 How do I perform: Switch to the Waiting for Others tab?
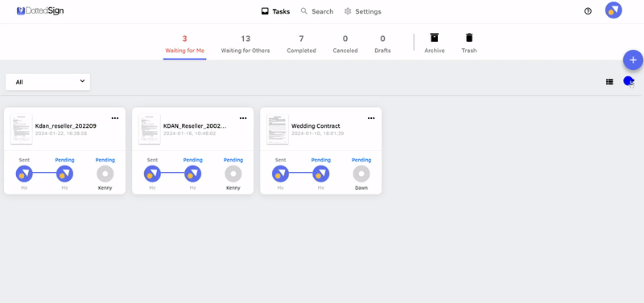pos(246,44)
